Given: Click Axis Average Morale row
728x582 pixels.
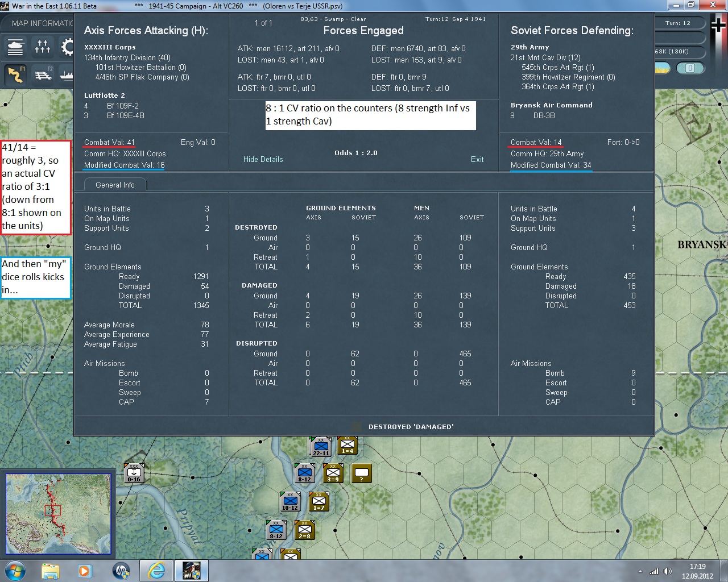Looking at the screenshot, I should (x=147, y=325).
